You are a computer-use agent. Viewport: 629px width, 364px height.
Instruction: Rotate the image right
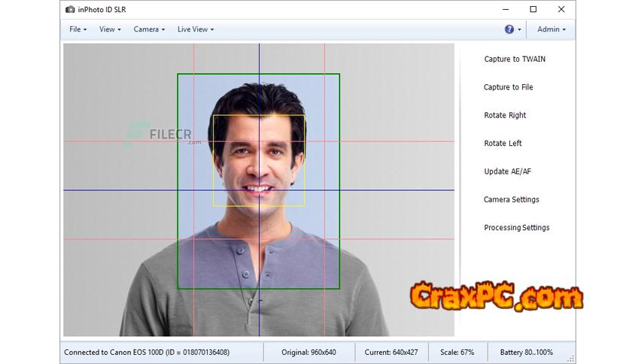(505, 115)
